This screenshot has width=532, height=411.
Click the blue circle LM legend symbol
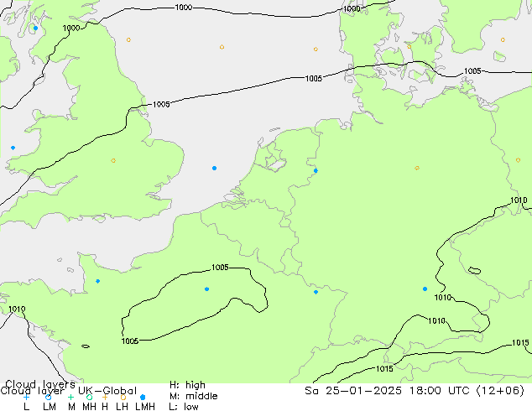click(x=48, y=397)
